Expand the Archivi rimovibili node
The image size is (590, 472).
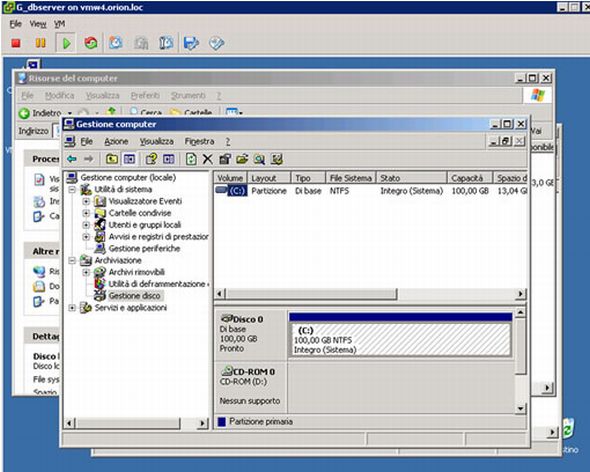(86, 272)
